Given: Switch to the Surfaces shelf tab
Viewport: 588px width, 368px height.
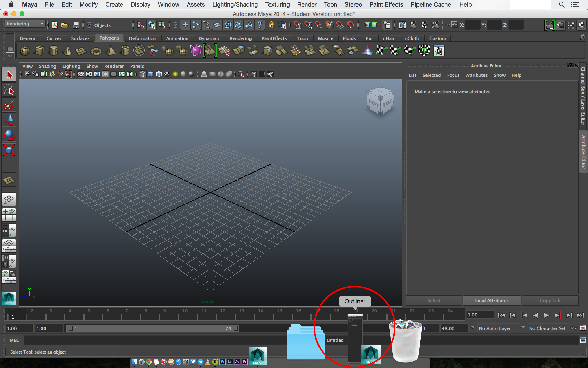Looking at the screenshot, I should [x=80, y=38].
